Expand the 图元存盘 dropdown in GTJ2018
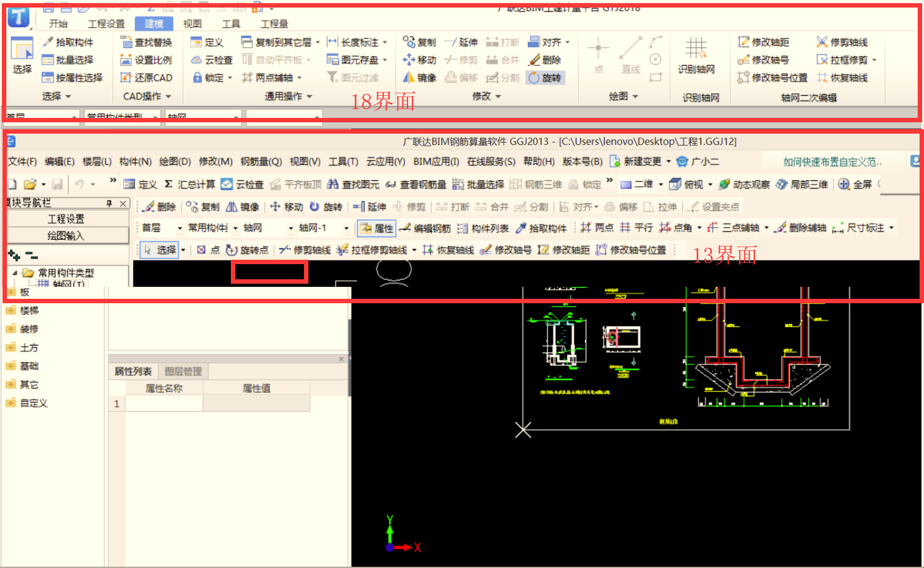Viewport: 924px width, 568px height. click(385, 60)
